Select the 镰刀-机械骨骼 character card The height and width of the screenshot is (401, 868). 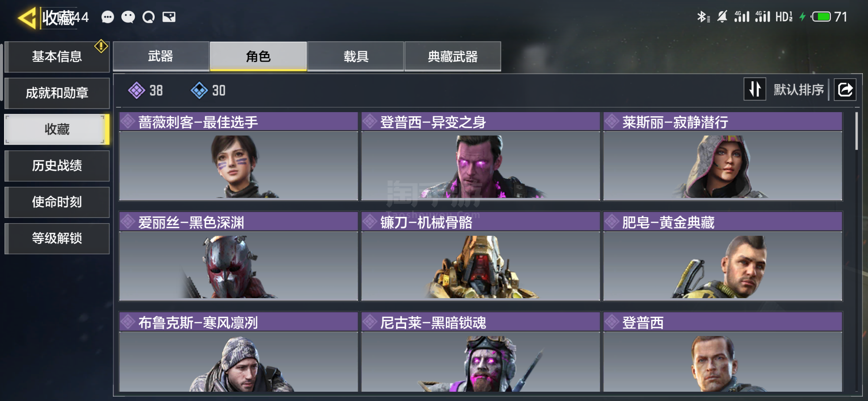[480, 256]
